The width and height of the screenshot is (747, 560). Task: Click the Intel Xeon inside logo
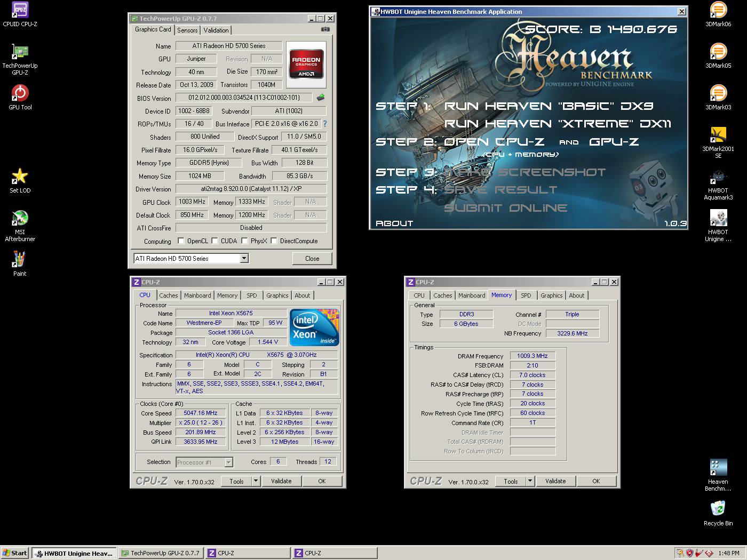pos(314,327)
